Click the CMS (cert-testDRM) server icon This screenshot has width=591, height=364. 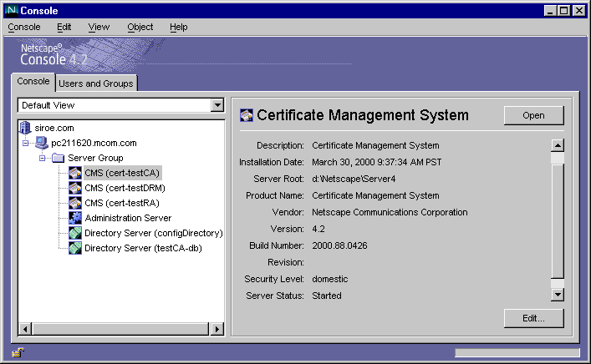75,188
